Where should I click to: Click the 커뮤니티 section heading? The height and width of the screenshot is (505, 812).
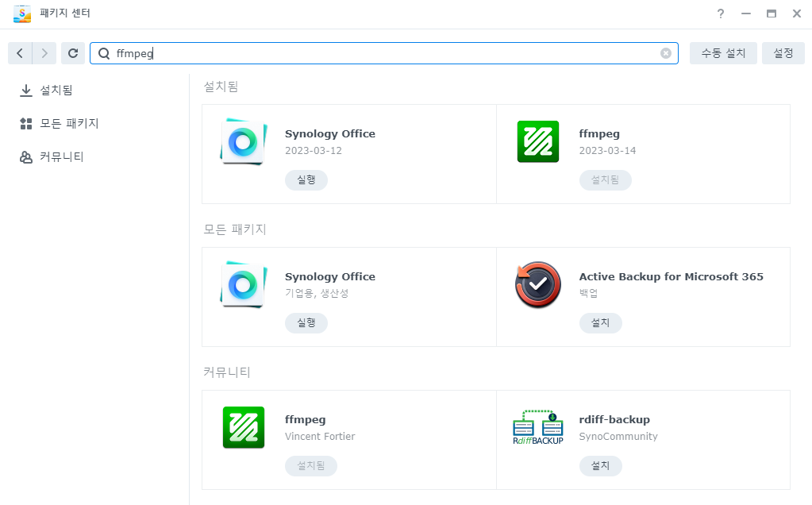click(227, 372)
